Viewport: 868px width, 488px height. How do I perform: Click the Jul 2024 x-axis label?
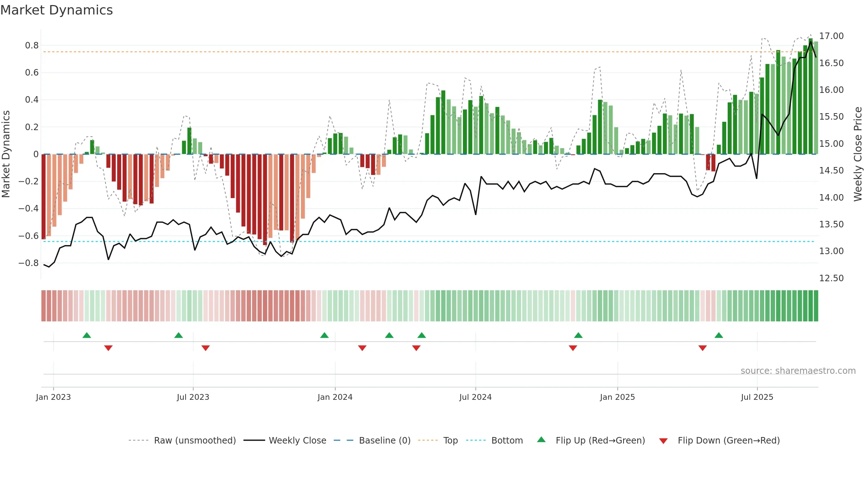[x=476, y=397]
